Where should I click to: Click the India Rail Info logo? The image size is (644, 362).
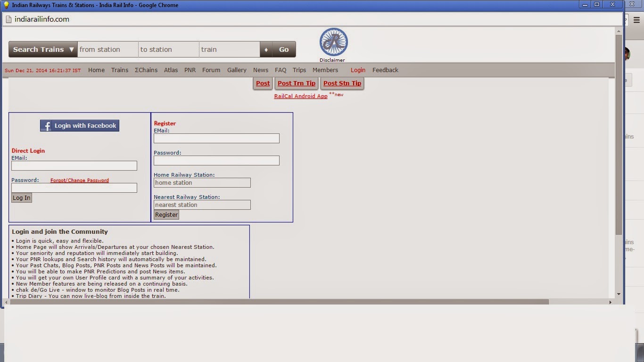point(333,42)
